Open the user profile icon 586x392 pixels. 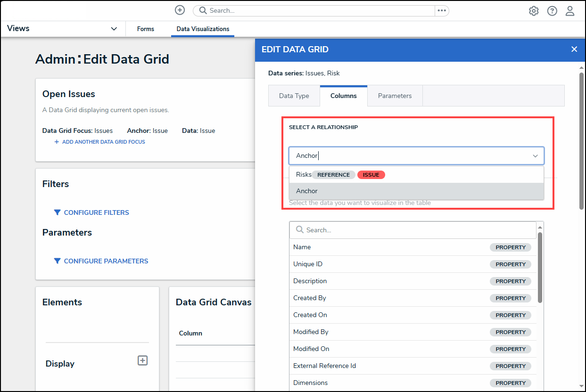570,11
